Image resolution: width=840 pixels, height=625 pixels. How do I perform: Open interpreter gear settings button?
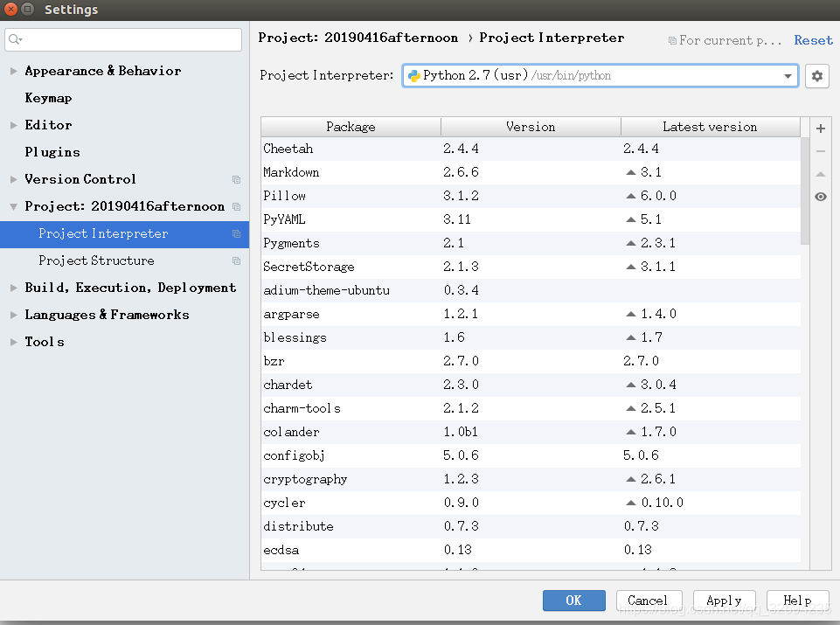pos(816,76)
